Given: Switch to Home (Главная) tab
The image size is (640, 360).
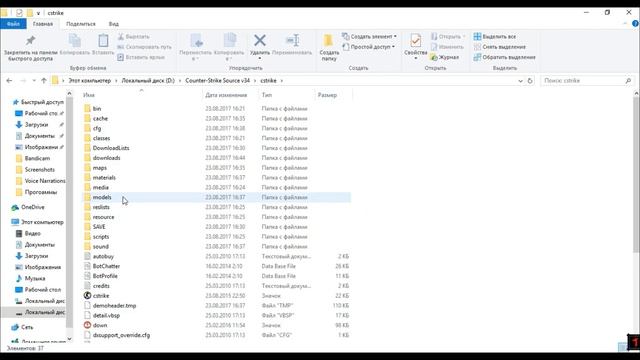Looking at the screenshot, I should coord(43,24).
